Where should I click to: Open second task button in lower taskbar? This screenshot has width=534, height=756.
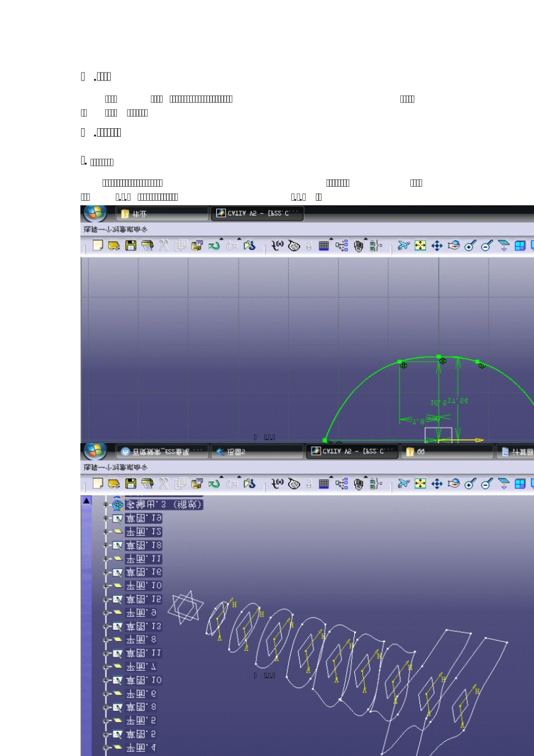pyautogui.click(x=257, y=451)
